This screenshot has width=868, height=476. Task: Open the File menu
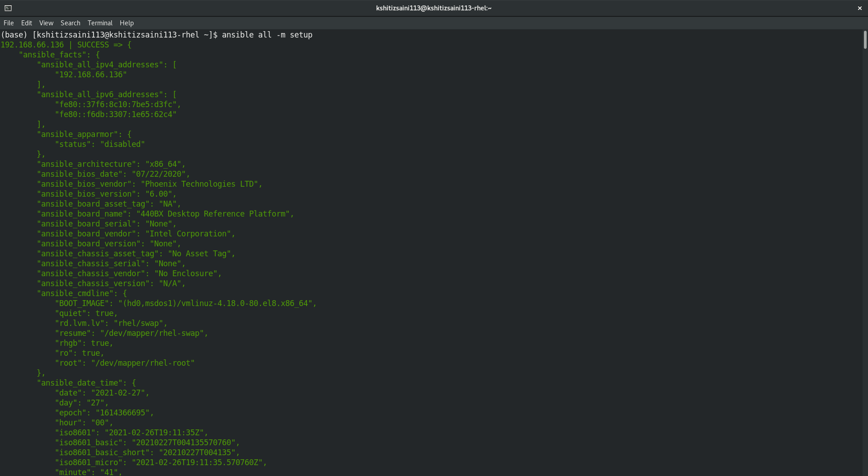[9, 23]
